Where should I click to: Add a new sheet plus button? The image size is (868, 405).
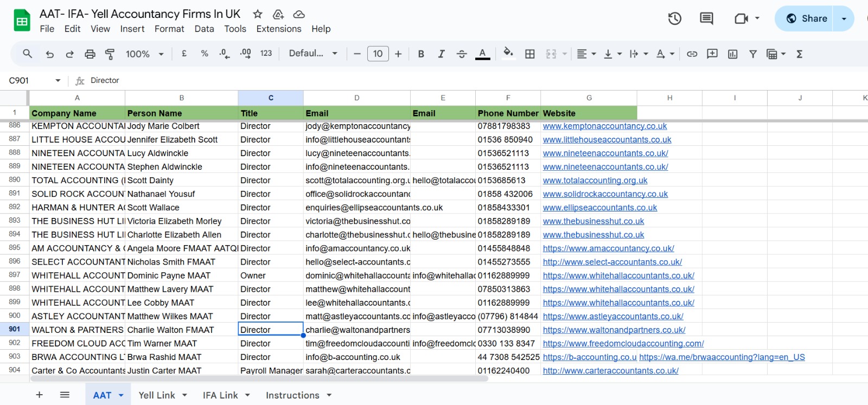tap(39, 395)
